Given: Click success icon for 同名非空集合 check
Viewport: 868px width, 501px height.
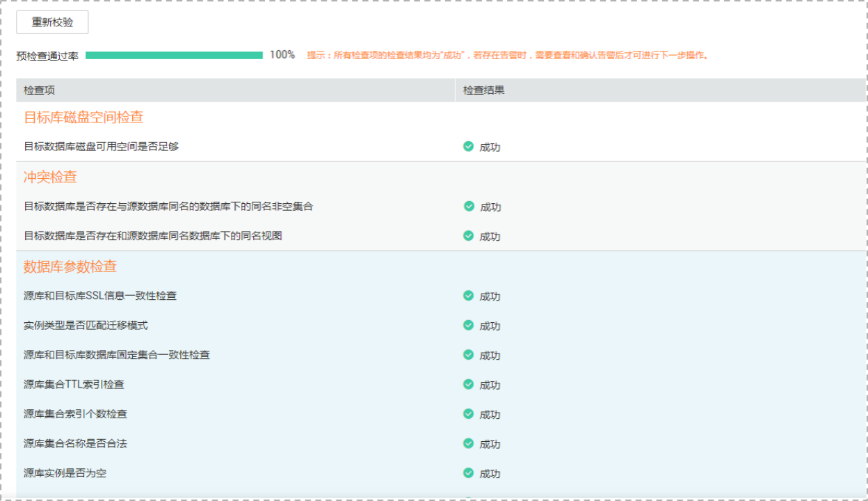Looking at the screenshot, I should coord(468,207).
